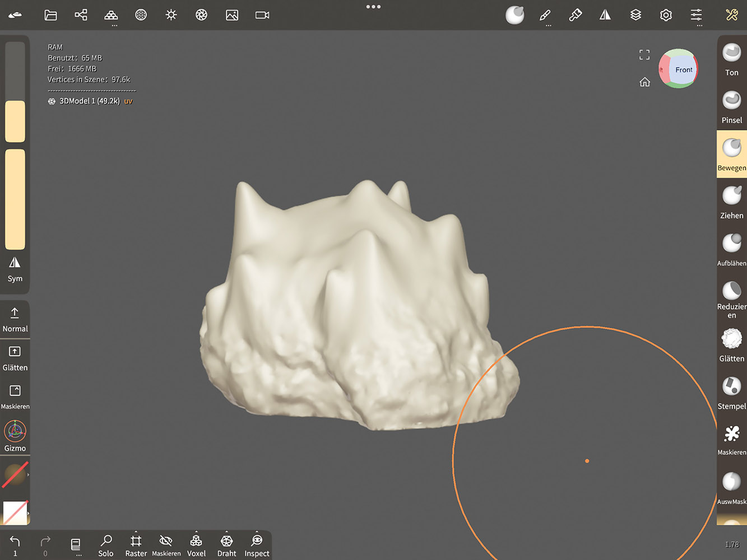Open the Layers stack menu
The width and height of the screenshot is (747, 560).
(635, 15)
